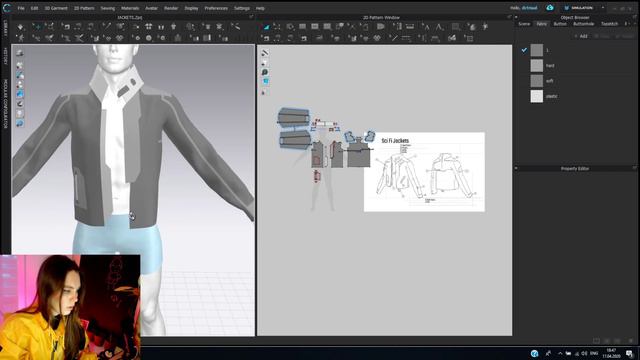
Task: Undock the 3D window with its corner icon
Action: click(x=251, y=17)
